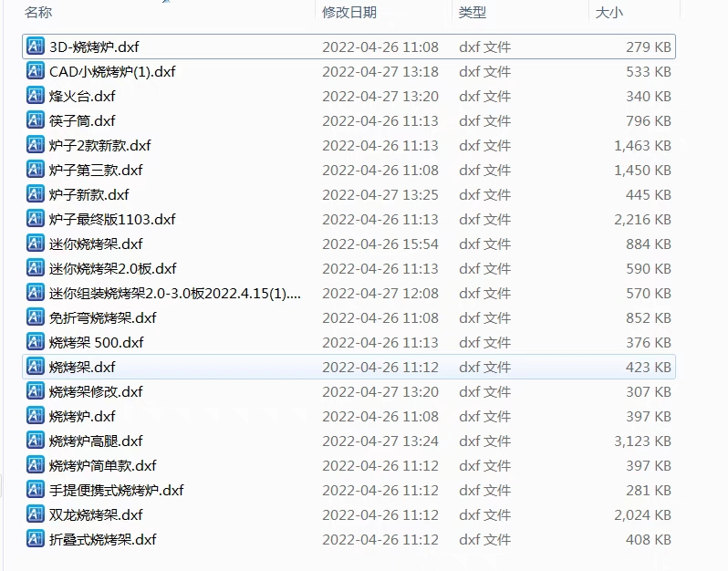Sort by 修改日期 column header
Viewport: 728px width, 571px height.
[349, 12]
